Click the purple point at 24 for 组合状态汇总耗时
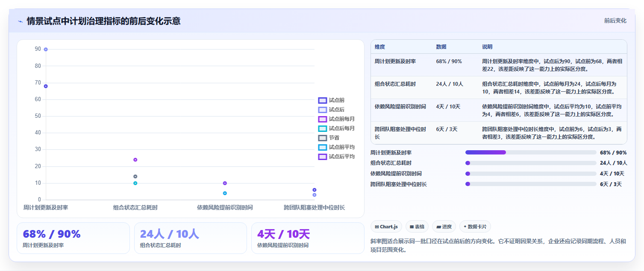The width and height of the screenshot is (644, 271). click(135, 160)
